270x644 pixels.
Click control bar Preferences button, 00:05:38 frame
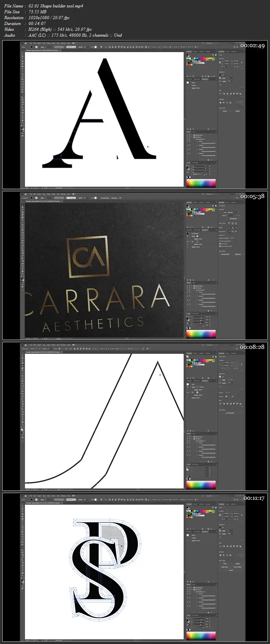(x=115, y=198)
